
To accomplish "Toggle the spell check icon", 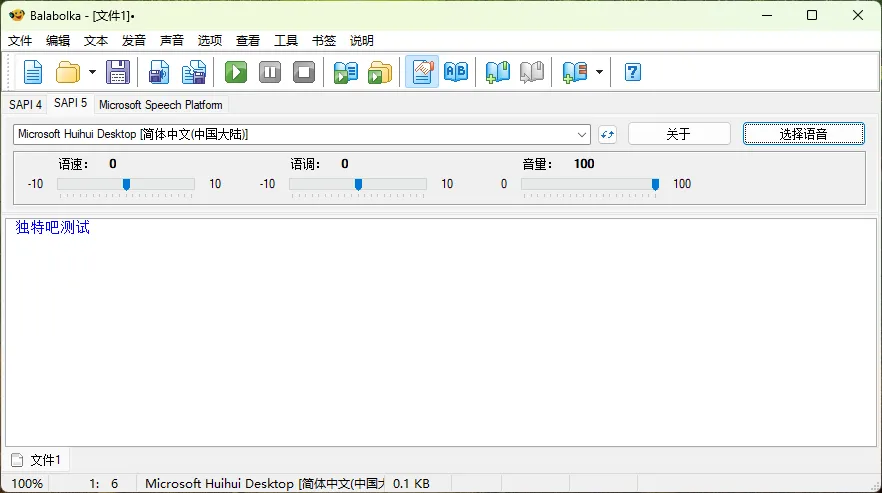I will (422, 72).
